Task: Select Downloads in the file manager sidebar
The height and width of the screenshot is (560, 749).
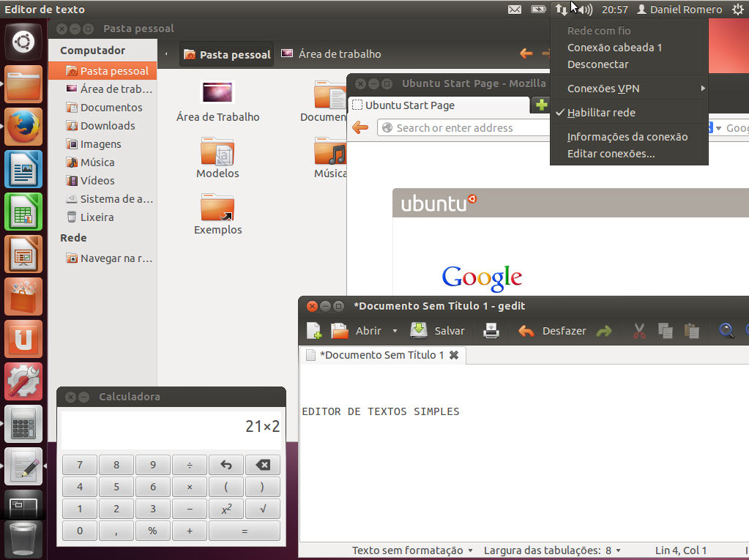Action: click(108, 126)
